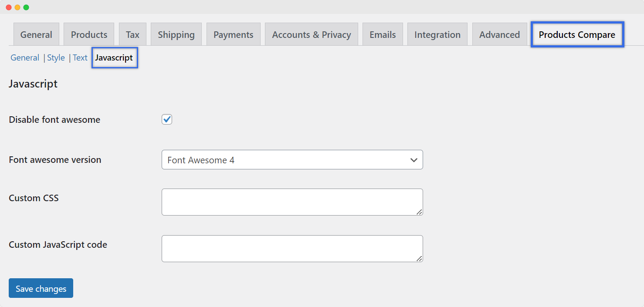Click the green maximize window button
Image resolution: width=644 pixels, height=307 pixels.
click(x=26, y=7)
